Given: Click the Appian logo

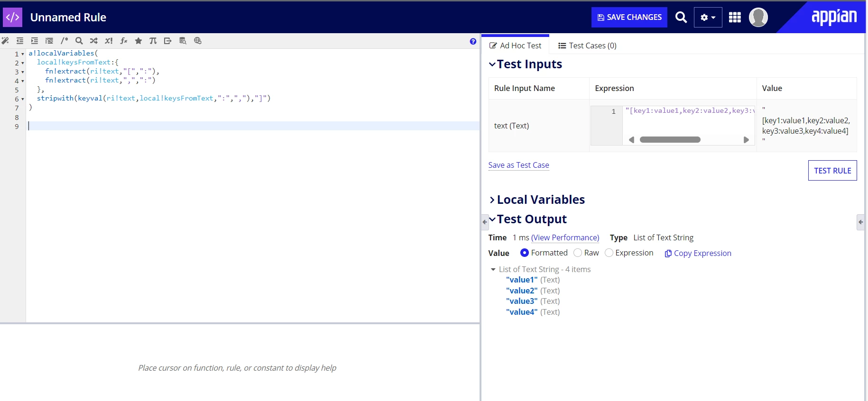Looking at the screenshot, I should point(834,17).
